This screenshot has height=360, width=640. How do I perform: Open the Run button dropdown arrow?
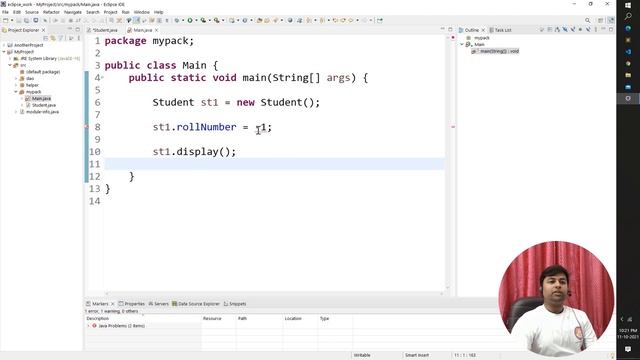coord(196,20)
